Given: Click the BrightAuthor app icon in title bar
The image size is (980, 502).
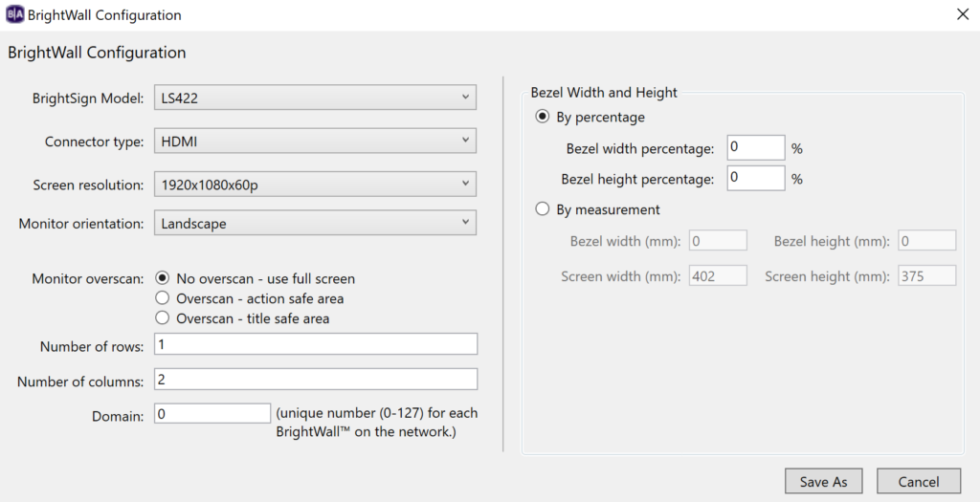Looking at the screenshot, I should (x=14, y=14).
